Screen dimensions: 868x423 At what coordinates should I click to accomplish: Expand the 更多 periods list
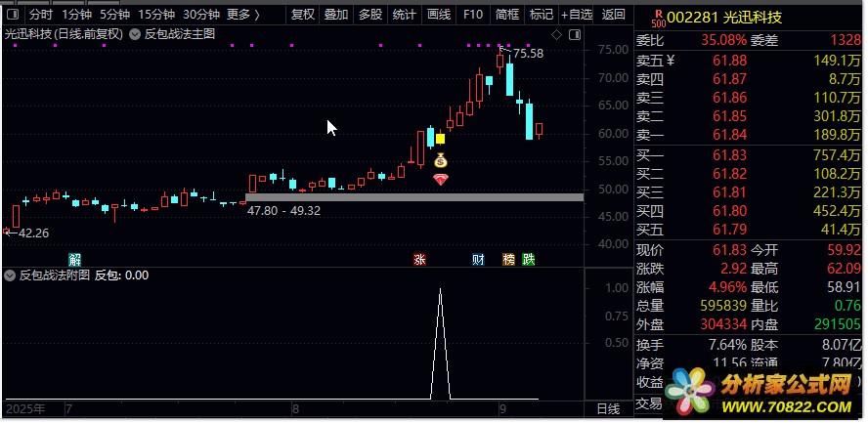click(243, 15)
